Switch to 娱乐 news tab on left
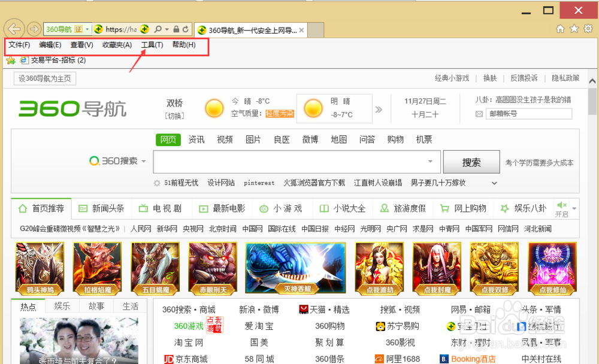The width and height of the screenshot is (599, 364). tap(62, 306)
